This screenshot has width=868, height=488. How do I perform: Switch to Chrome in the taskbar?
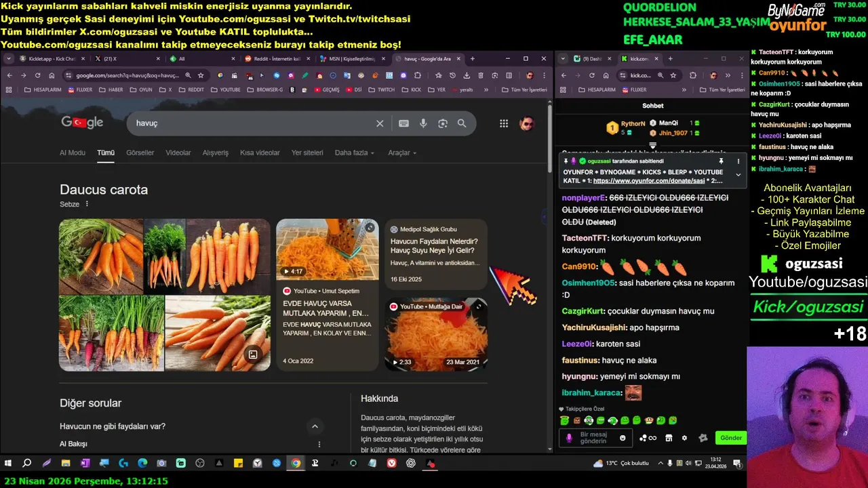click(296, 464)
